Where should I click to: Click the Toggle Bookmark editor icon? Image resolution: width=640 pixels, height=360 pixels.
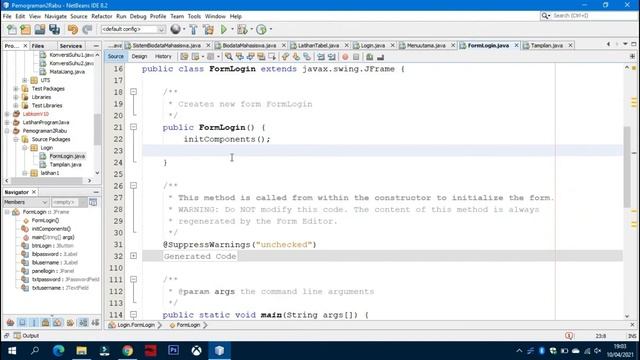(307, 57)
